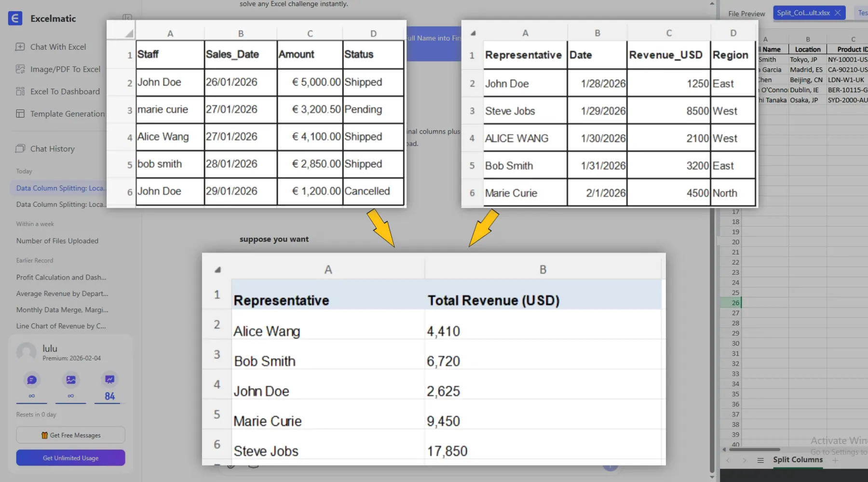Open Average Revenue by Department chat history
The image size is (868, 482).
[x=62, y=294]
